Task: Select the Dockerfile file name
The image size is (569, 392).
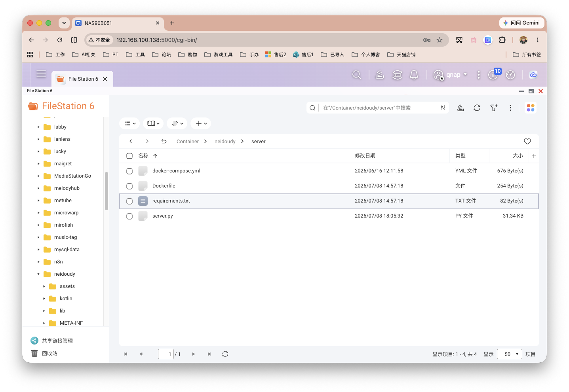Action: coord(164,186)
